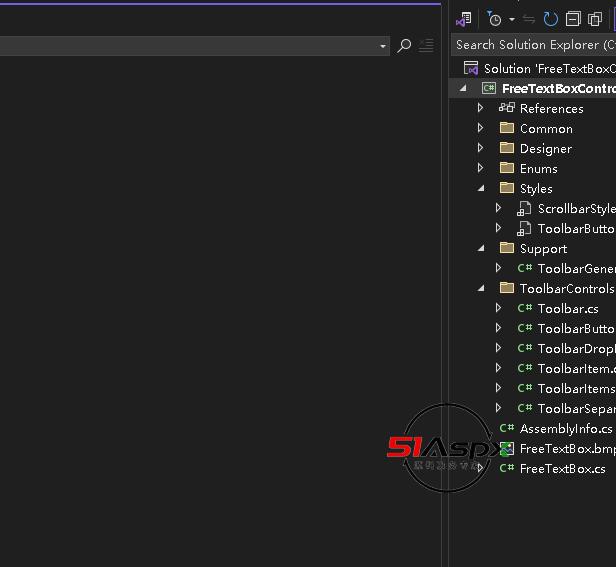Select the Solution 'FreeTextBox' root node
This screenshot has height=567, width=616.
click(548, 68)
